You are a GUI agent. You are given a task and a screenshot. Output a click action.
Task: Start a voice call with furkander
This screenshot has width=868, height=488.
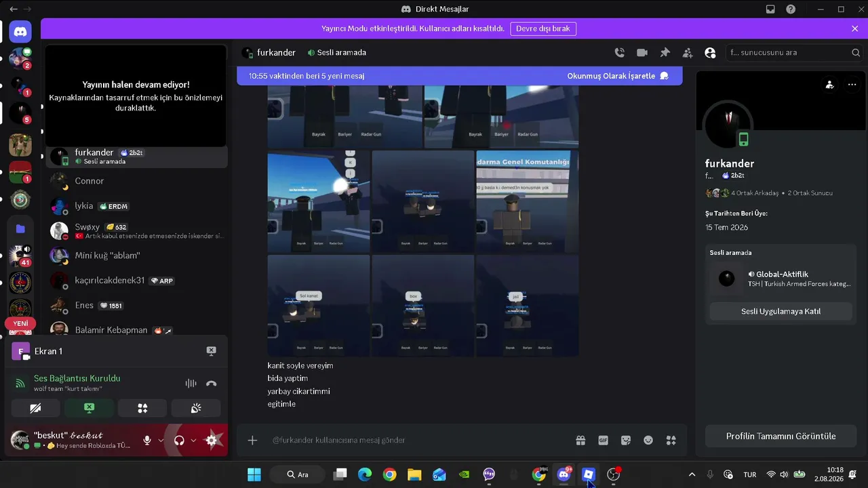tap(619, 52)
